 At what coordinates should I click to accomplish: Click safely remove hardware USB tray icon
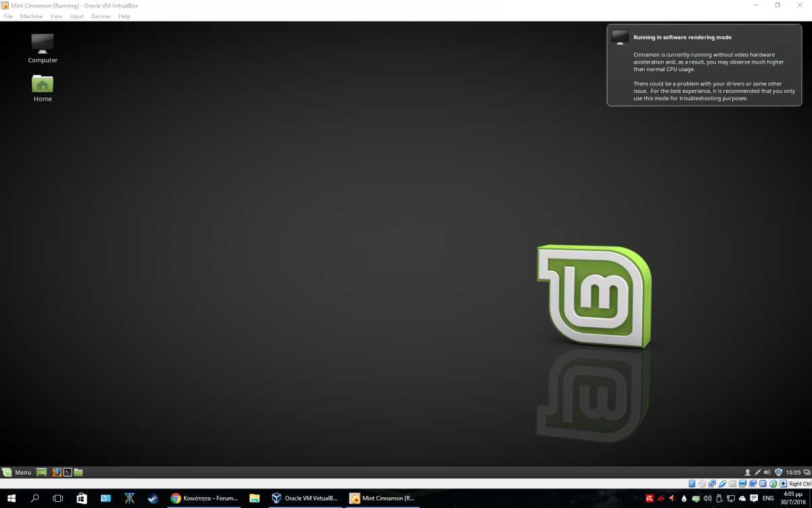click(719, 499)
